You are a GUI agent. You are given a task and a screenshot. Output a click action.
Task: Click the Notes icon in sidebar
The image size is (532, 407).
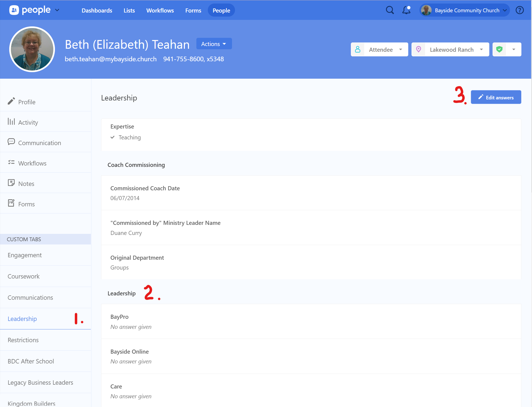pos(11,183)
